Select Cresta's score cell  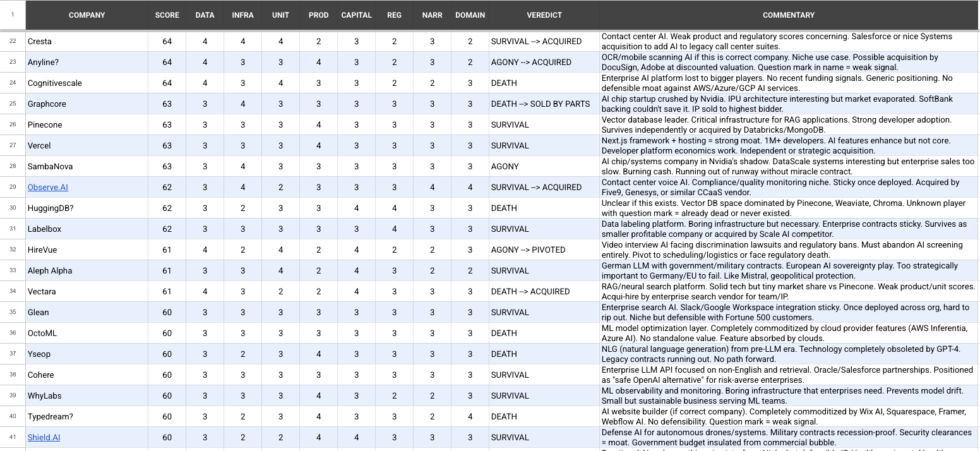tap(167, 42)
